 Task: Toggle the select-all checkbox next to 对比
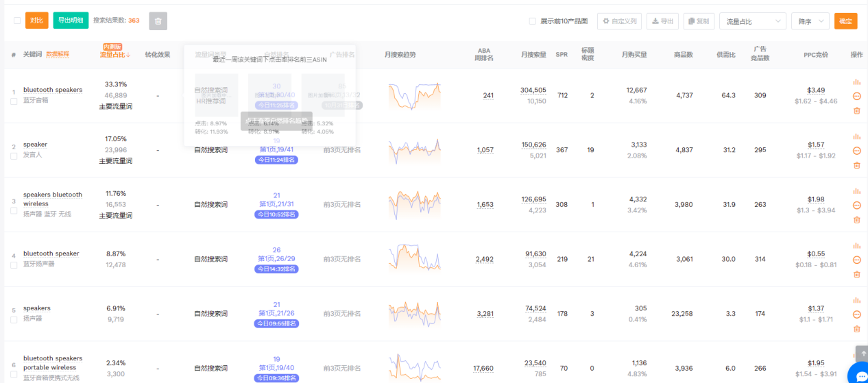click(x=17, y=21)
